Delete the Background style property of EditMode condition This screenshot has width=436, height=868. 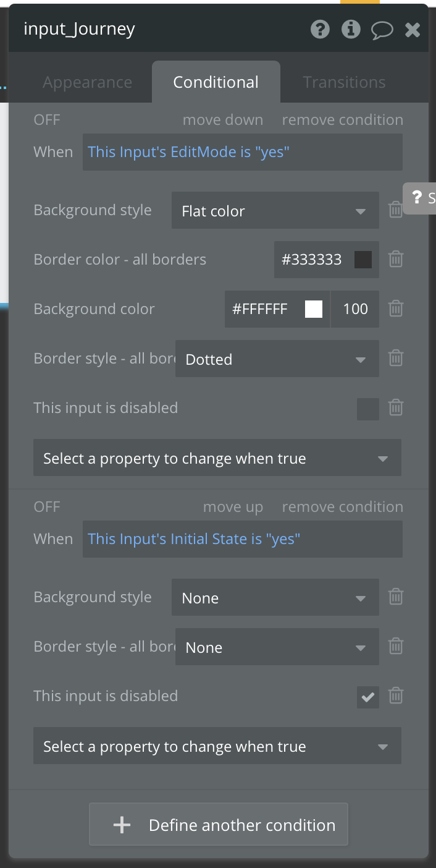coord(396,210)
